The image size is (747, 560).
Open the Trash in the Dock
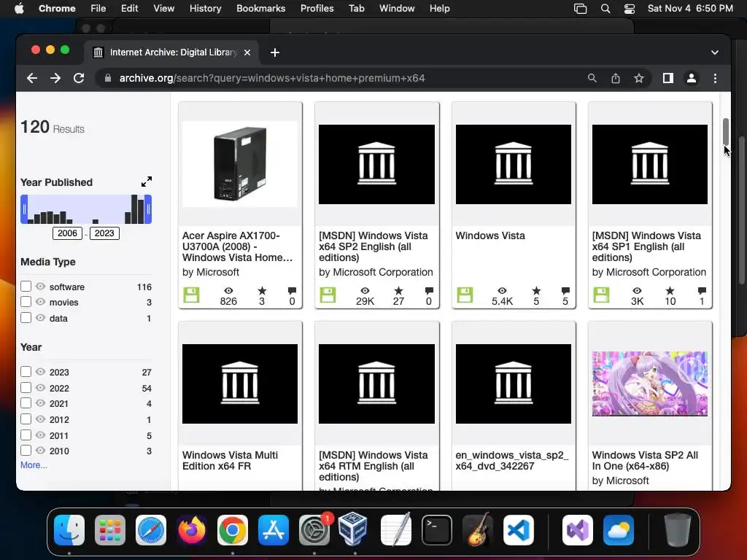[x=678, y=529]
